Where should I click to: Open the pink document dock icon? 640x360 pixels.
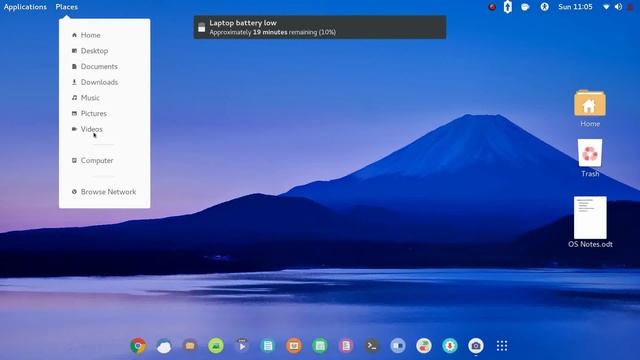pos(346,346)
